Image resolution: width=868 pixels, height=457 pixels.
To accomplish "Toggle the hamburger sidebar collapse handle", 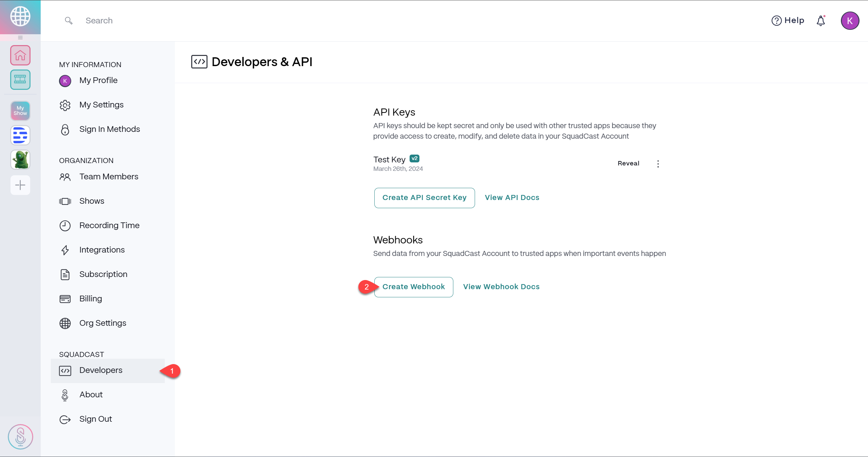I will coord(20,37).
